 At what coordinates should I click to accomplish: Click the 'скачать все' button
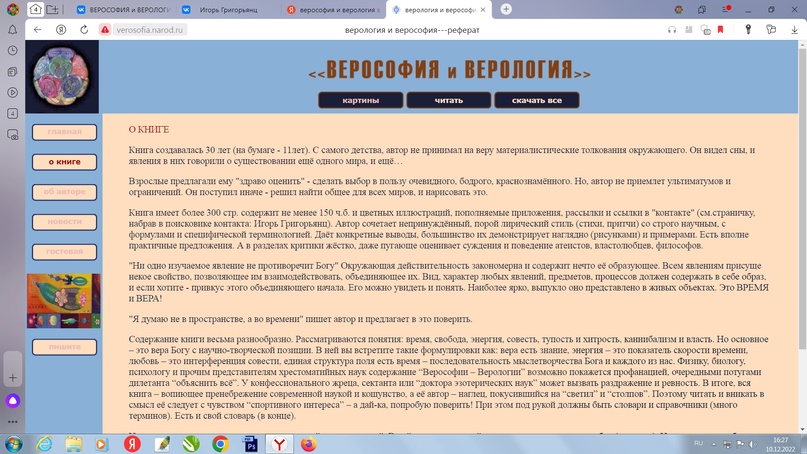pyautogui.click(x=537, y=100)
